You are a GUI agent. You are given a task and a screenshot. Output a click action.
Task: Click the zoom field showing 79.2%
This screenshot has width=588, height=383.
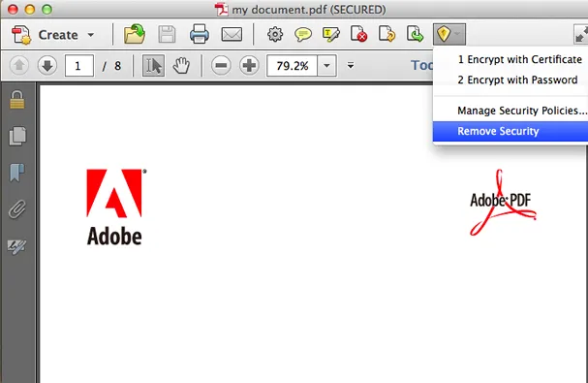pos(293,66)
